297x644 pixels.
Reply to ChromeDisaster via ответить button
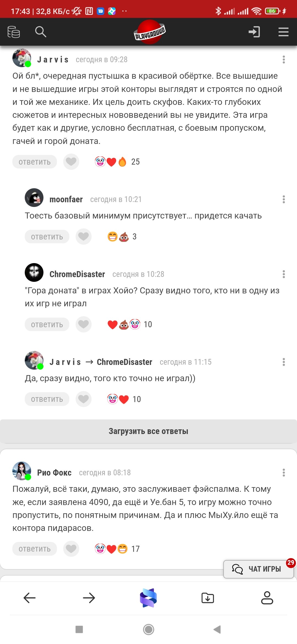[47, 324]
